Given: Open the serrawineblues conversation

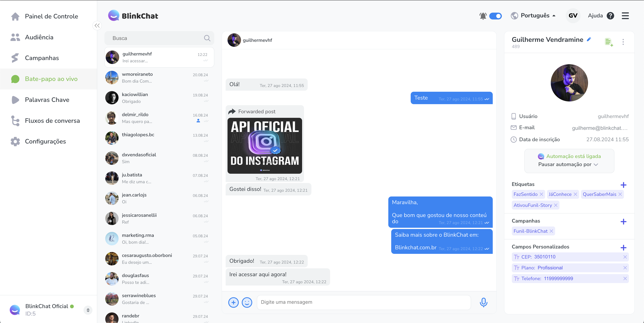Looking at the screenshot, I should [159, 299].
